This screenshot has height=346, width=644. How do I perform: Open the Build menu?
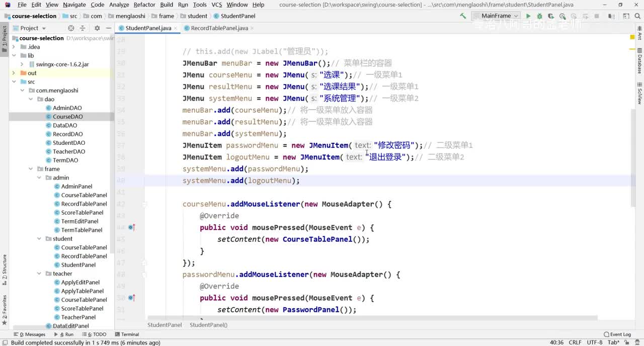coord(167,5)
